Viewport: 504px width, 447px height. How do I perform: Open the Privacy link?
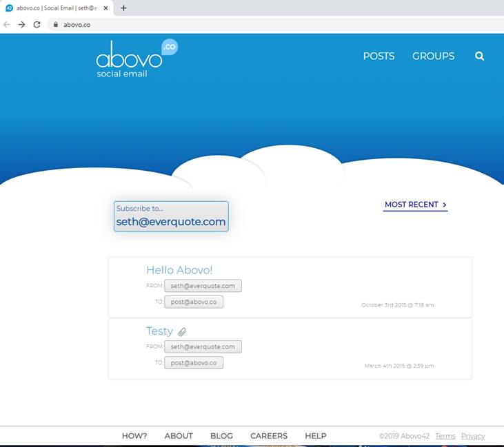click(473, 436)
